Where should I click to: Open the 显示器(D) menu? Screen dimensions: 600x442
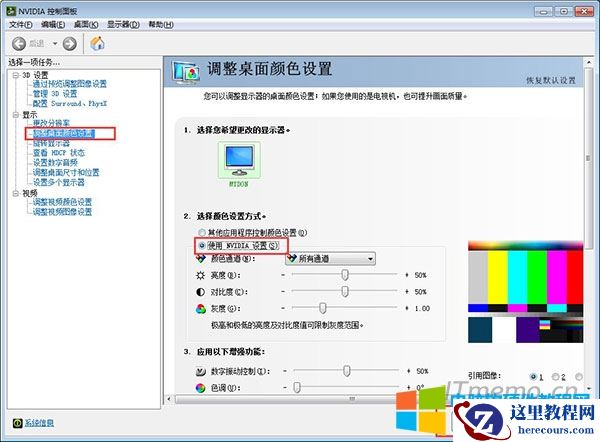(123, 25)
